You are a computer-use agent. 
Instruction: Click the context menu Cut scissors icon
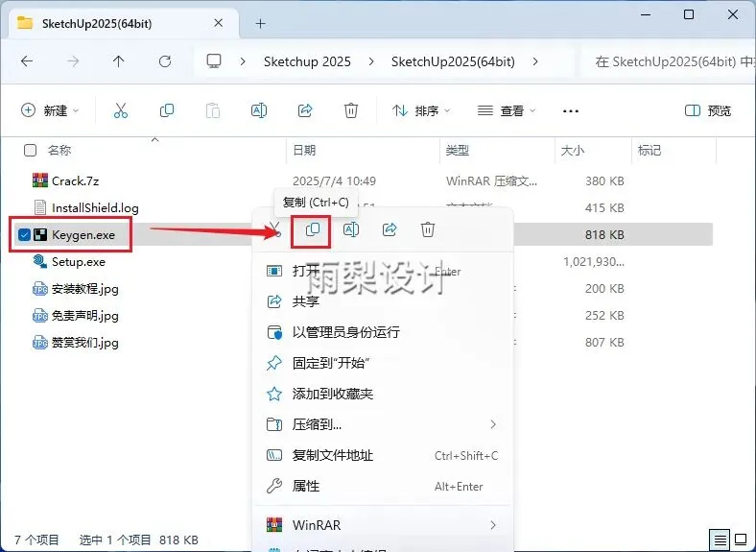[274, 229]
